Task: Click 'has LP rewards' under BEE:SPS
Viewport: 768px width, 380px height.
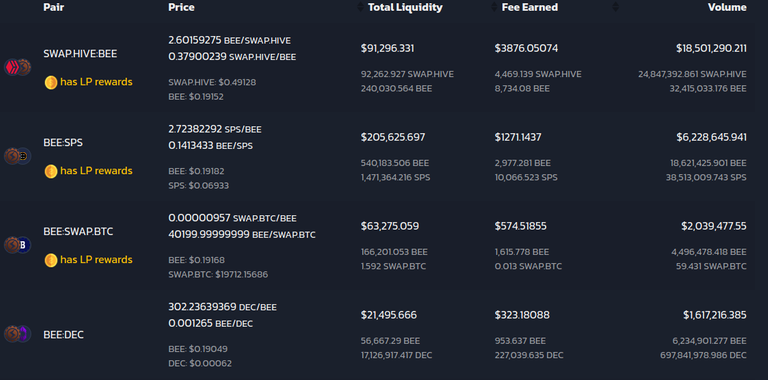Action: pyautogui.click(x=96, y=171)
